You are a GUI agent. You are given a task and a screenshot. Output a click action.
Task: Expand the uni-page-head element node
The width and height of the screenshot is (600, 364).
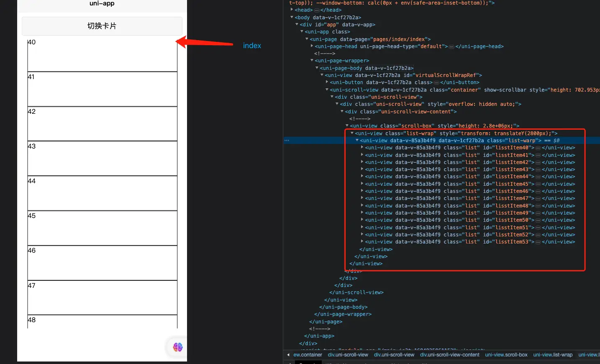coord(312,46)
